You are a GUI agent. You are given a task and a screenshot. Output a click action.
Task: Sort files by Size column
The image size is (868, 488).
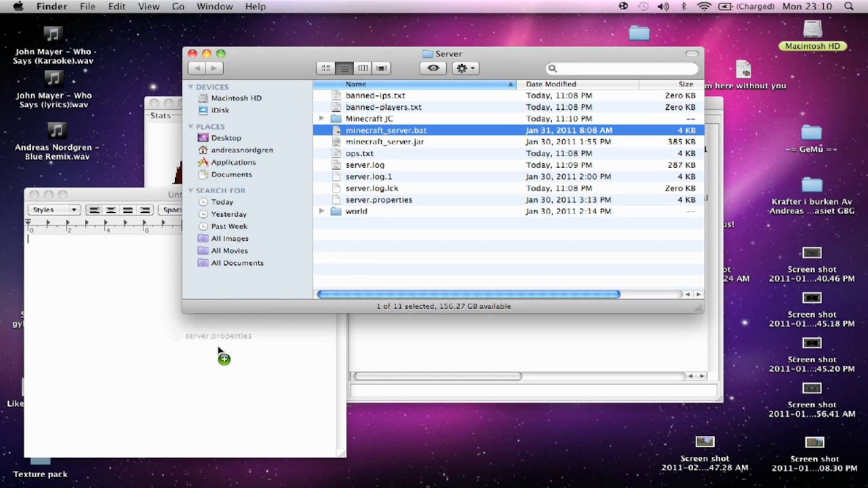[671, 84]
